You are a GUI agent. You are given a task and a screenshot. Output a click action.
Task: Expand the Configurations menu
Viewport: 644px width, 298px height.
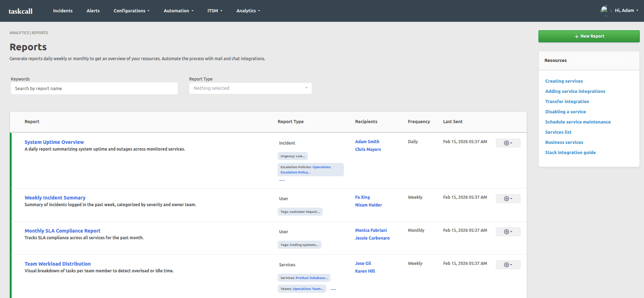[x=131, y=11]
